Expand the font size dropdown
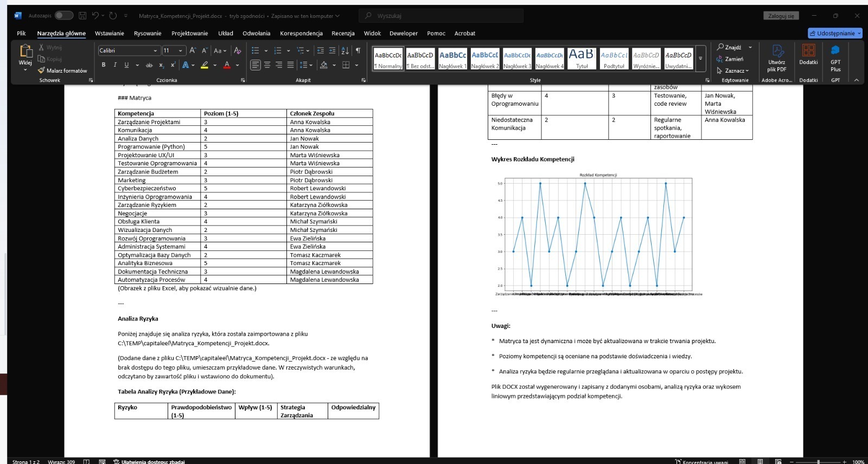This screenshot has width=868, height=464. point(181,50)
